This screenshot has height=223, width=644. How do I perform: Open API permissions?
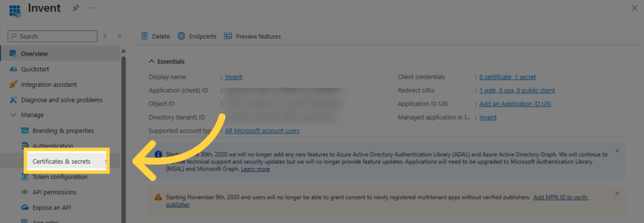point(54,192)
